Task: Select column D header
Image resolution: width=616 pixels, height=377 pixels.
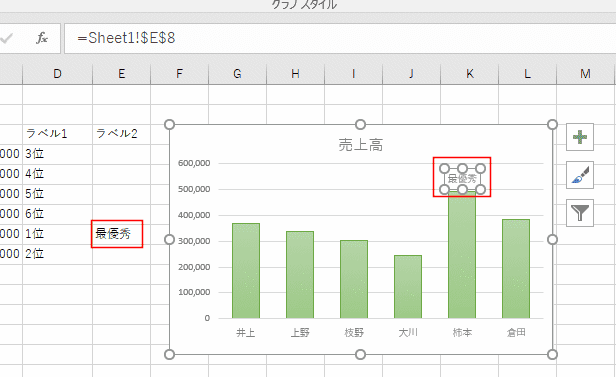Action: coord(57,74)
